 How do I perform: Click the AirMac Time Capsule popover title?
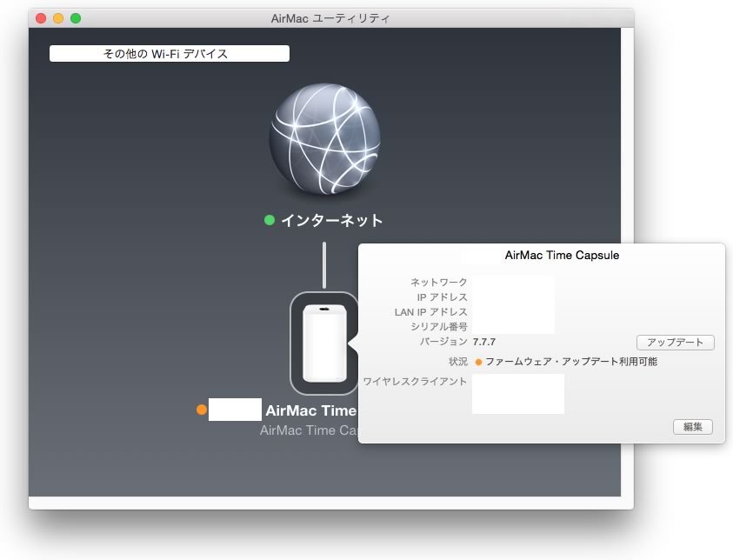(562, 256)
